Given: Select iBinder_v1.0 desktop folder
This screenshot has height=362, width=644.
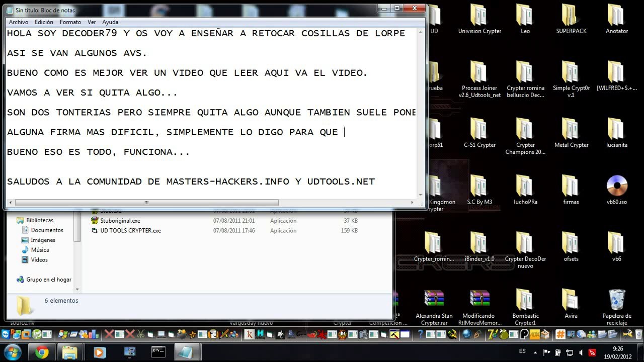Looking at the screenshot, I should click(x=479, y=247).
